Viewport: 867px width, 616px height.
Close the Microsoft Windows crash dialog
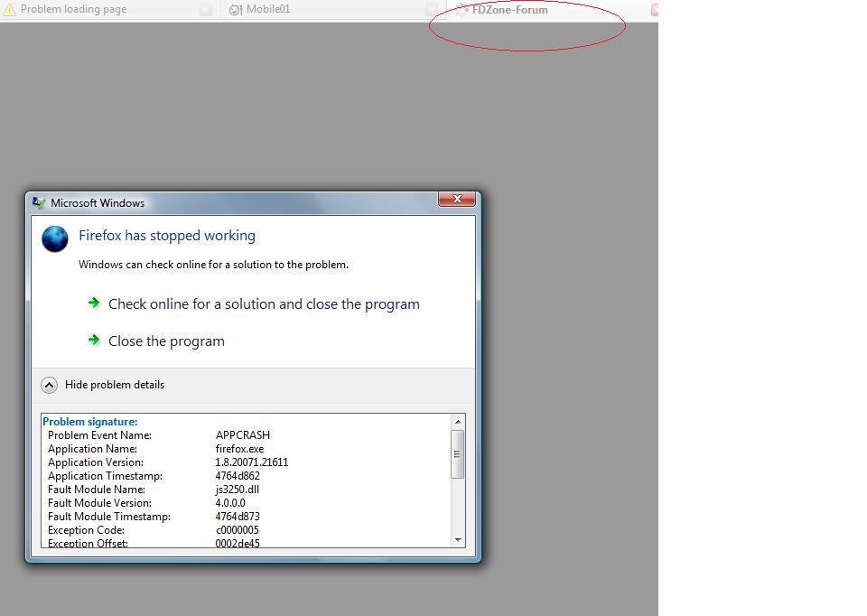(457, 200)
